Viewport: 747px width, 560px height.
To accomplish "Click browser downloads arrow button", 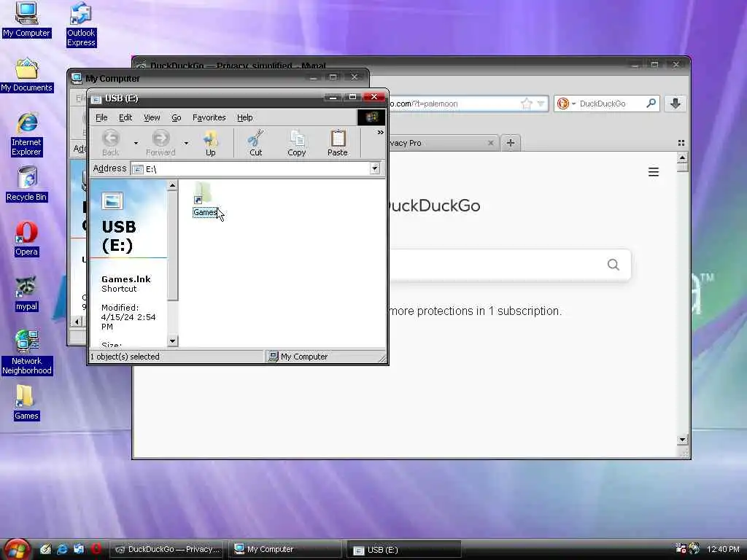I will [x=676, y=104].
